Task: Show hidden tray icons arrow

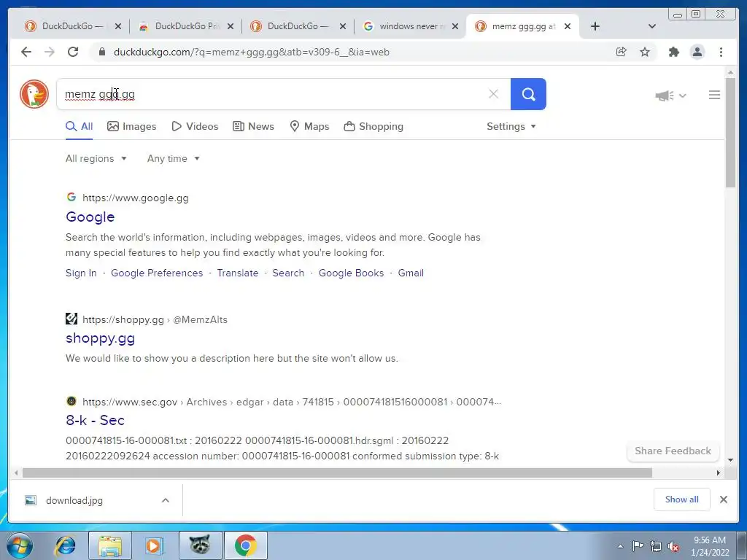Action: click(620, 546)
